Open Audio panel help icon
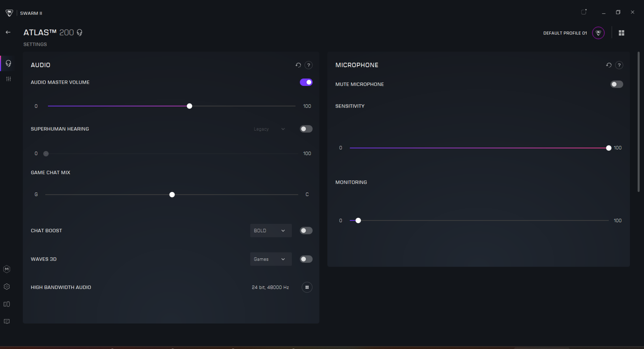The height and width of the screenshot is (349, 644). coord(308,65)
